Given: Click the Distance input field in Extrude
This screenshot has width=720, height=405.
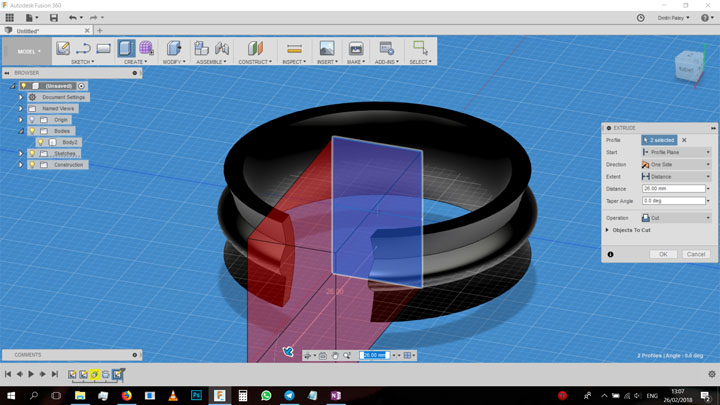Looking at the screenshot, I should coord(674,189).
